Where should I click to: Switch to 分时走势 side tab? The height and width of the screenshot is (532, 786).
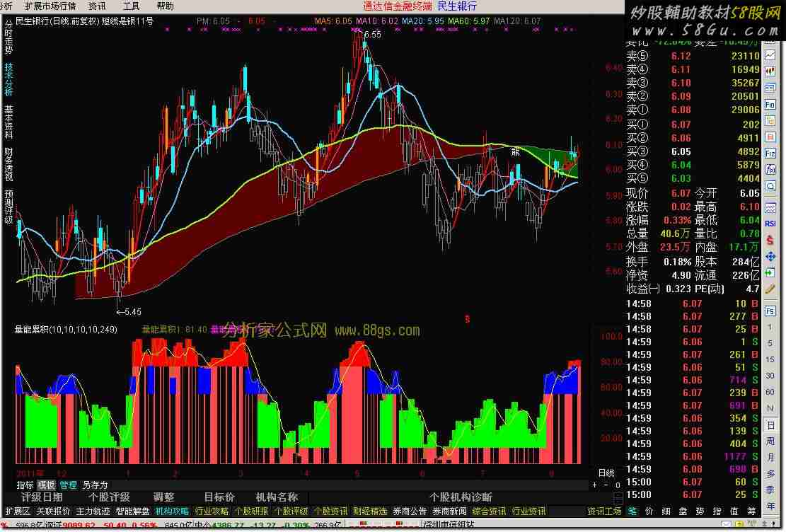(x=9, y=37)
